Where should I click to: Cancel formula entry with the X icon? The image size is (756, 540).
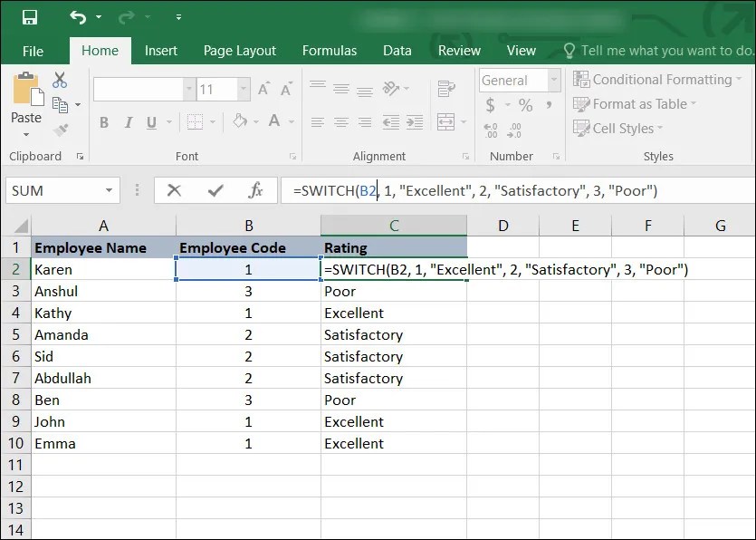[174, 190]
